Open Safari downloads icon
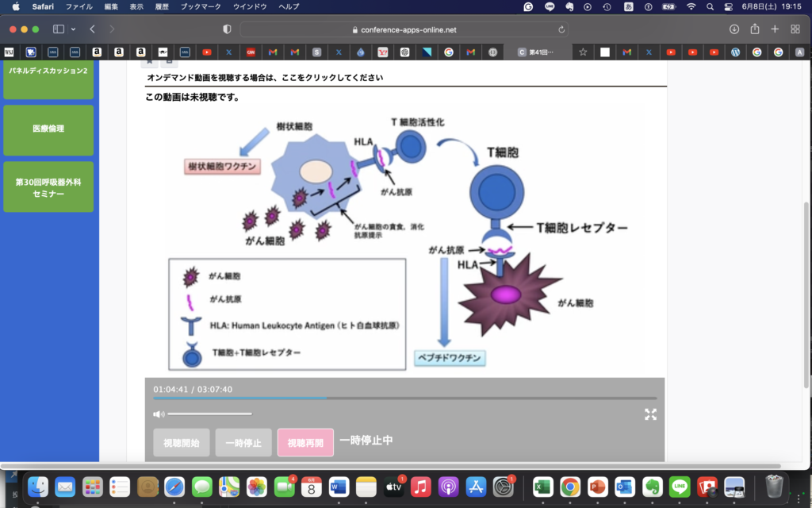 pos(733,29)
